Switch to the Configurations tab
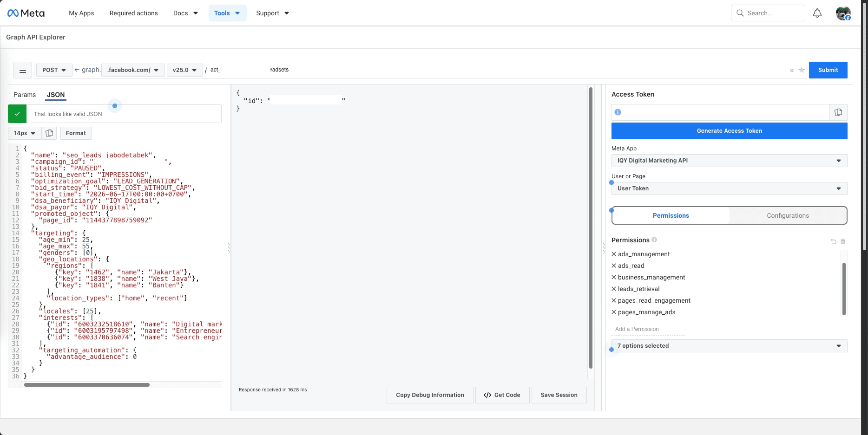868x435 pixels. coord(788,215)
